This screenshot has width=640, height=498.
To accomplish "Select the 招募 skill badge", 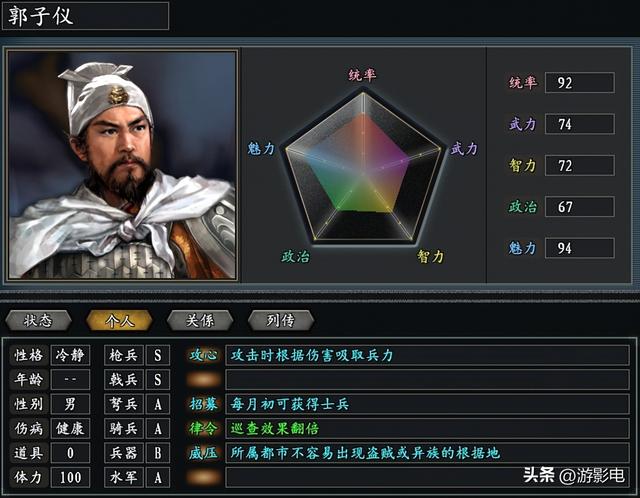I will pyautogui.click(x=204, y=404).
